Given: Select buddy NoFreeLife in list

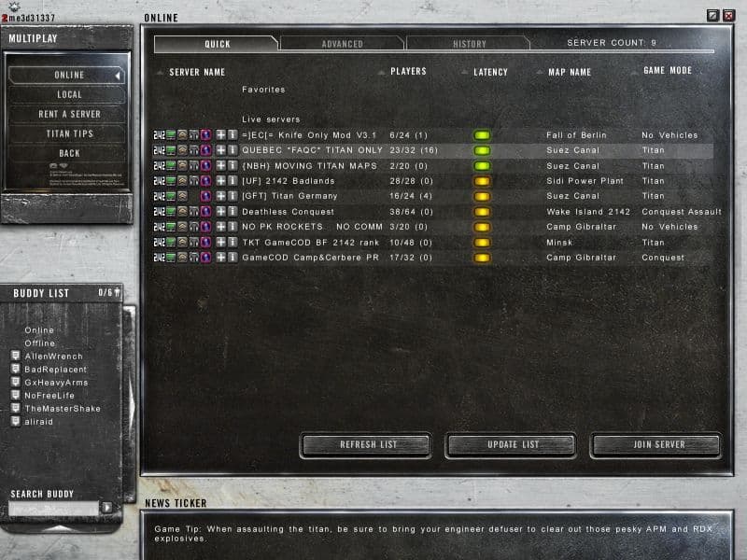Looking at the screenshot, I should [49, 395].
